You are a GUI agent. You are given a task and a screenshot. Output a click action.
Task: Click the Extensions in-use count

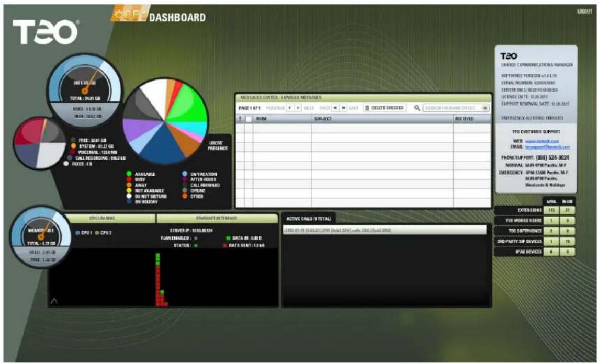pyautogui.click(x=567, y=210)
